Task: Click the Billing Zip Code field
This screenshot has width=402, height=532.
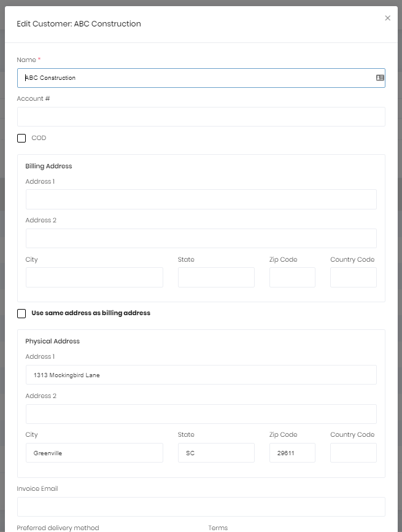Action: coord(292,277)
